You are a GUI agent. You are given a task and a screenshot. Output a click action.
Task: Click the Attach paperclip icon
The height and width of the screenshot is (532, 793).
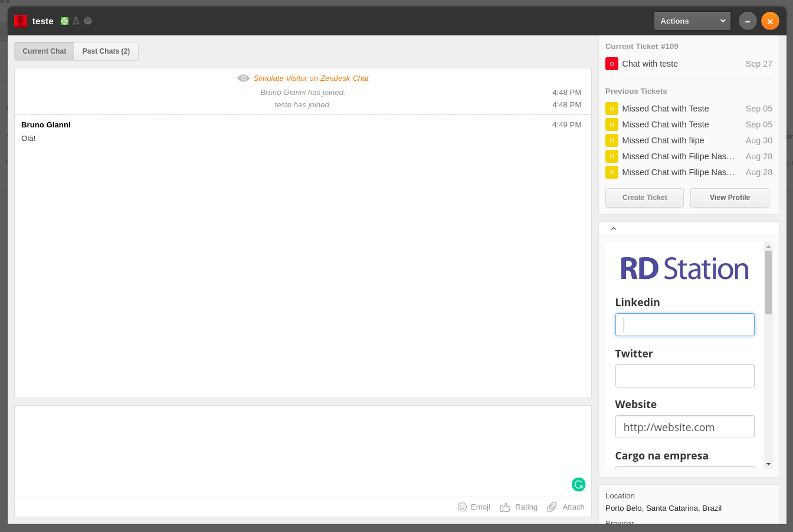pyautogui.click(x=552, y=507)
